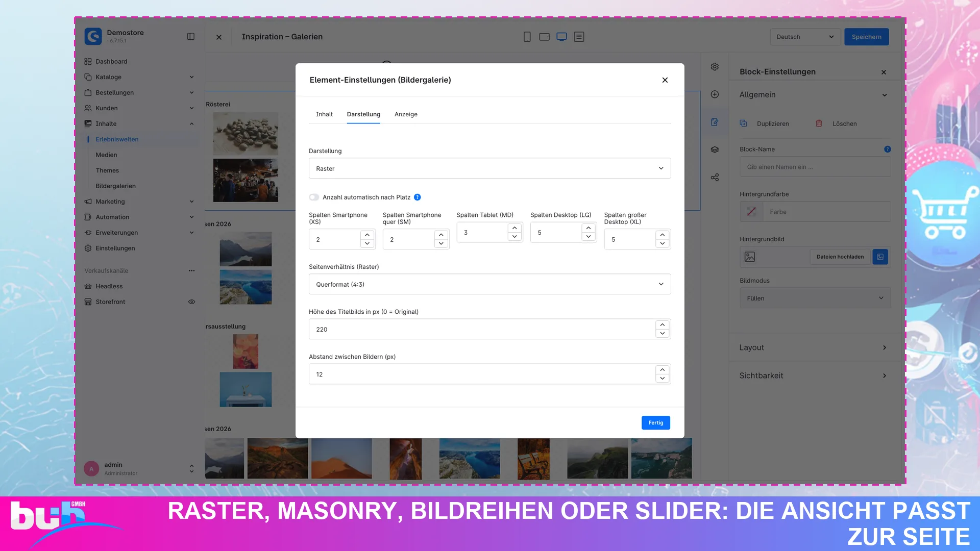Close Element-Einstellungen dialog
This screenshot has height=551, width=980.
tap(665, 80)
